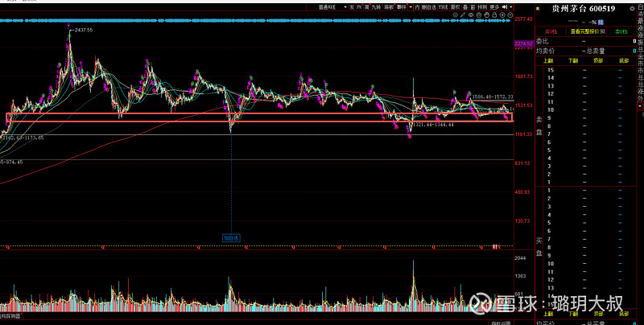This screenshot has width=644, height=325.
Task: Click the 卖盘 section label
Action: 539,126
